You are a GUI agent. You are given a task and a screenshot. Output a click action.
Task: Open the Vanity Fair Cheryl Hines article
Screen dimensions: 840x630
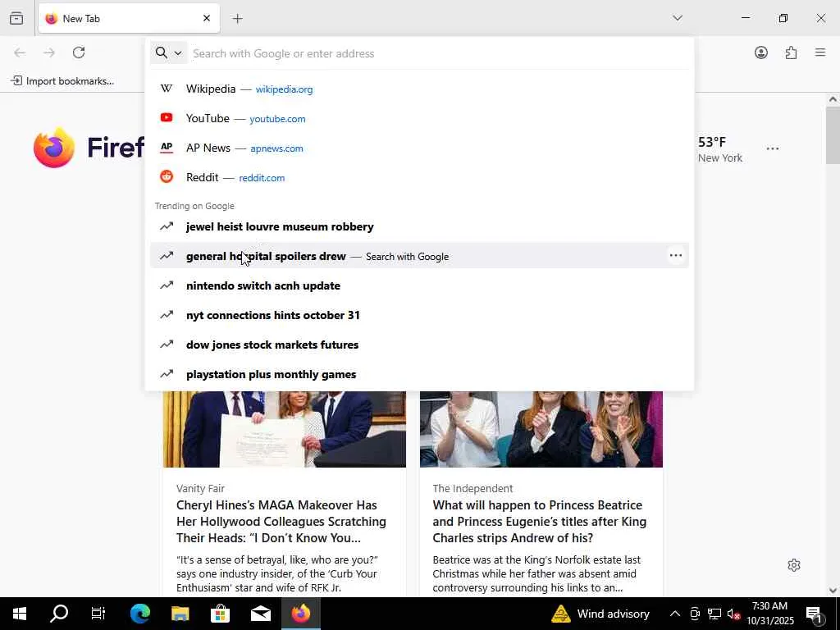(x=281, y=521)
